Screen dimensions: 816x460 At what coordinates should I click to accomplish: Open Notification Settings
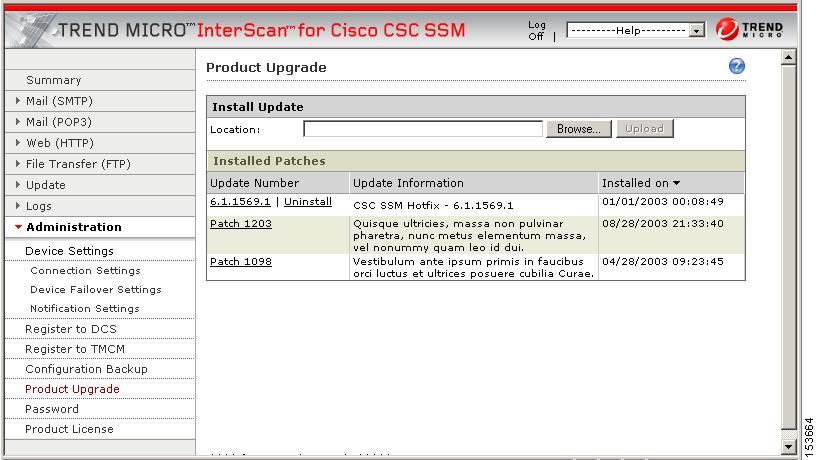(x=85, y=309)
